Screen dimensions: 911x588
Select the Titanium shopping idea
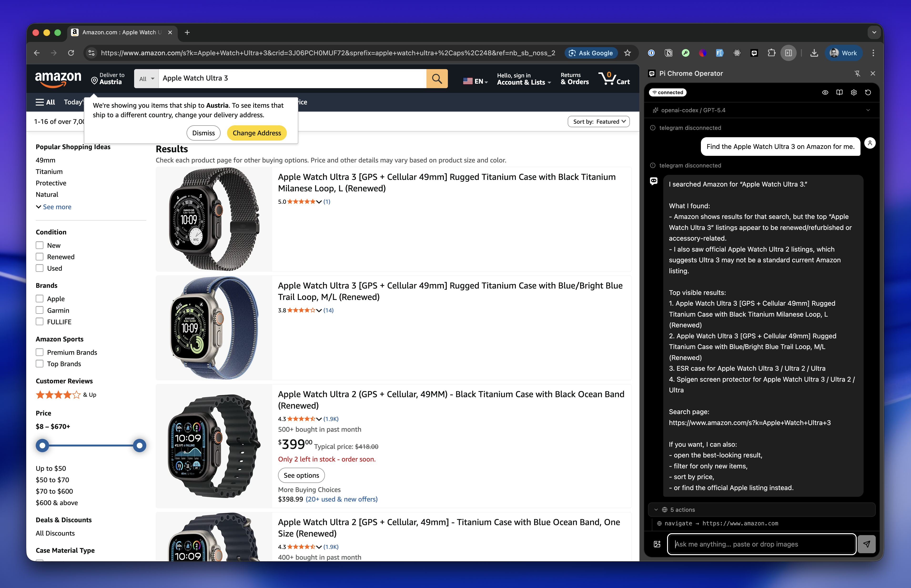tap(49, 172)
